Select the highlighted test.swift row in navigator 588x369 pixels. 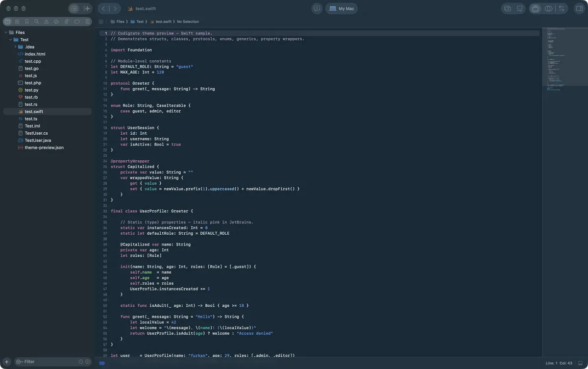(48, 112)
